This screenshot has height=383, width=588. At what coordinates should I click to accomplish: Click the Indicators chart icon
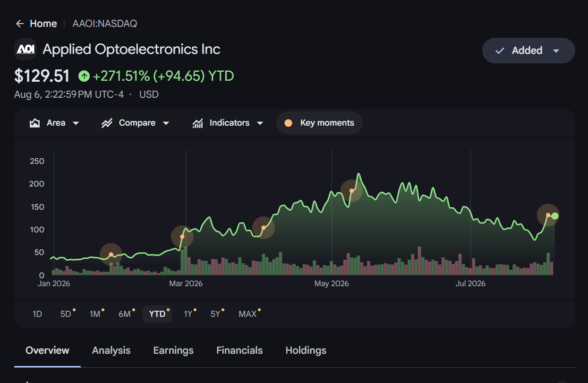coord(197,123)
